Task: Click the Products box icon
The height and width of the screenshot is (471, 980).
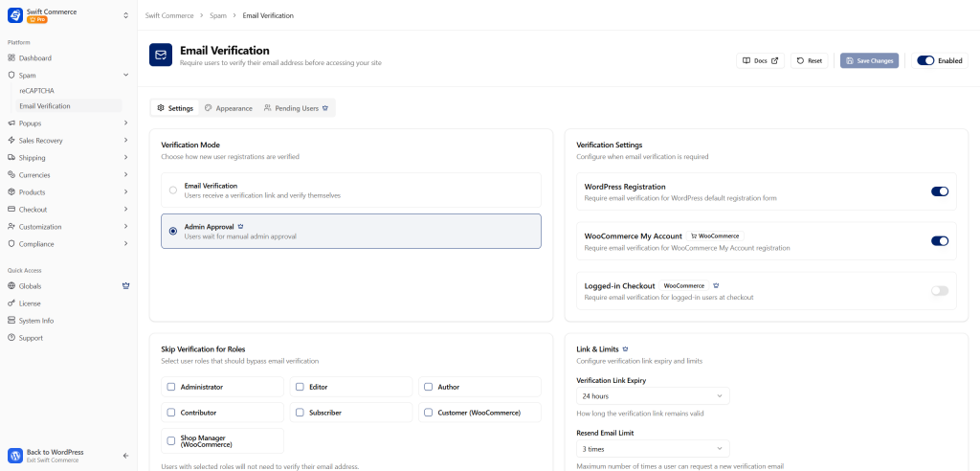Action: point(11,192)
